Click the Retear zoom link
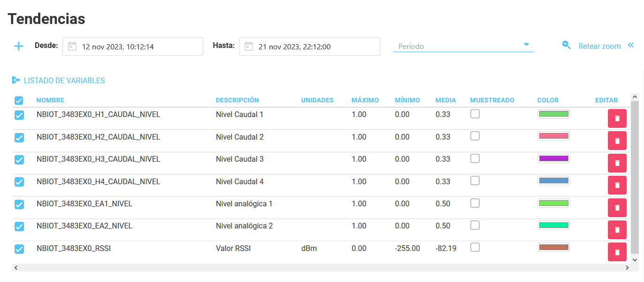Image resolution: width=644 pixels, height=282 pixels. pyautogui.click(x=599, y=46)
